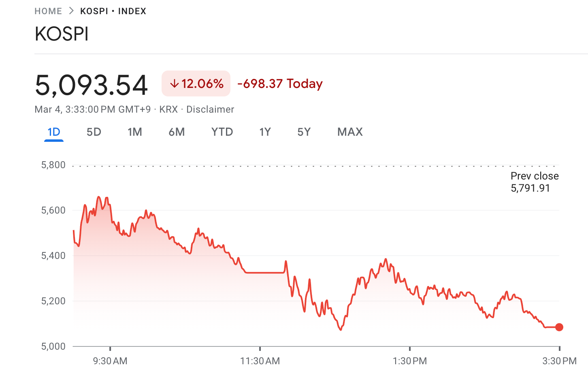Click the 12.06% percentage badge
The image size is (588, 376).
point(196,83)
